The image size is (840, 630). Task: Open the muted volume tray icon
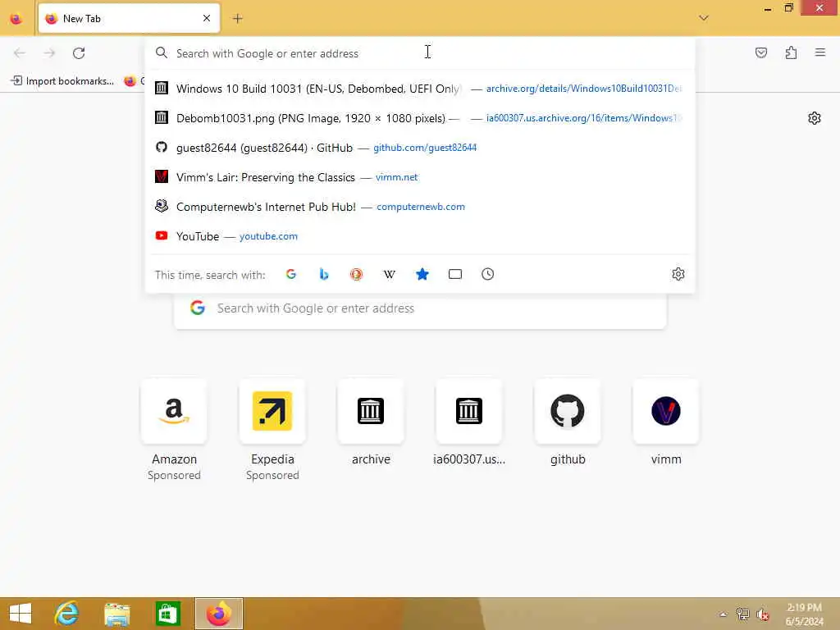[763, 614]
